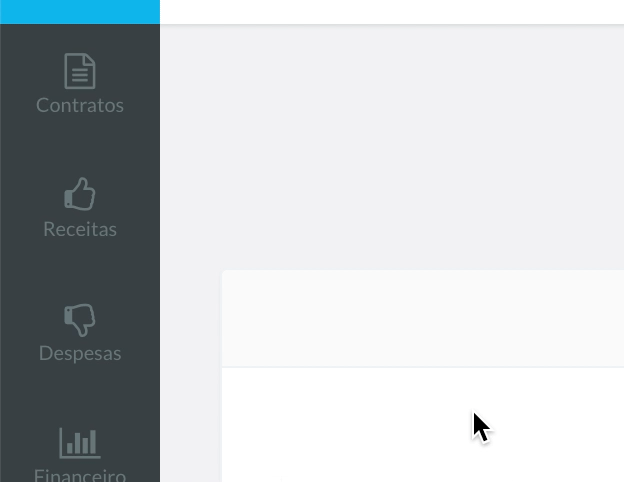Image resolution: width=624 pixels, height=482 pixels.
Task: Click the shadow edge below the top bar
Action: [392, 25]
